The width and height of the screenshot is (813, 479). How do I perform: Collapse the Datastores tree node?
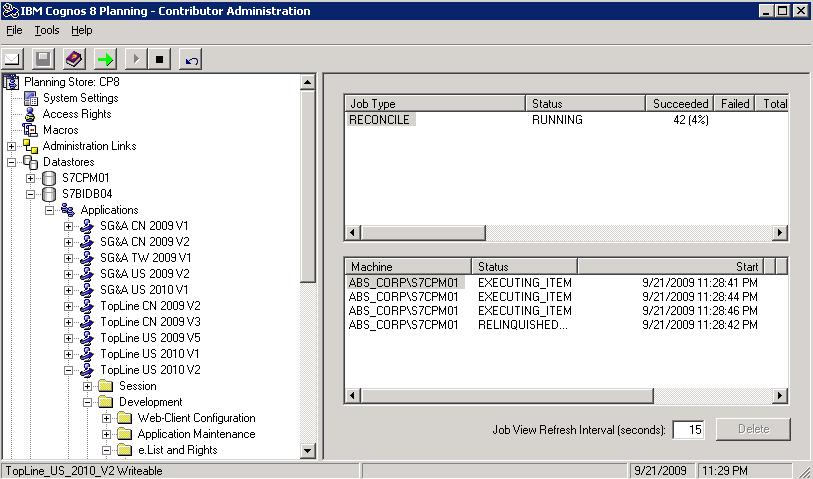(12, 162)
